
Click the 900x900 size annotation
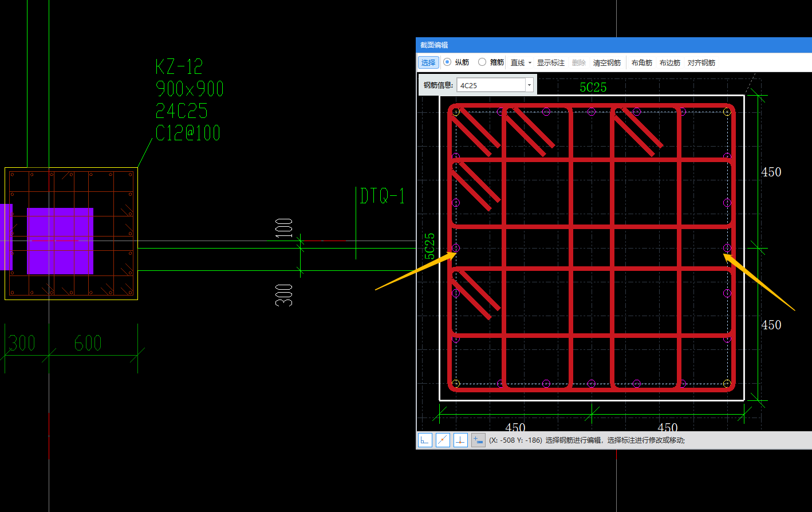[x=190, y=89]
